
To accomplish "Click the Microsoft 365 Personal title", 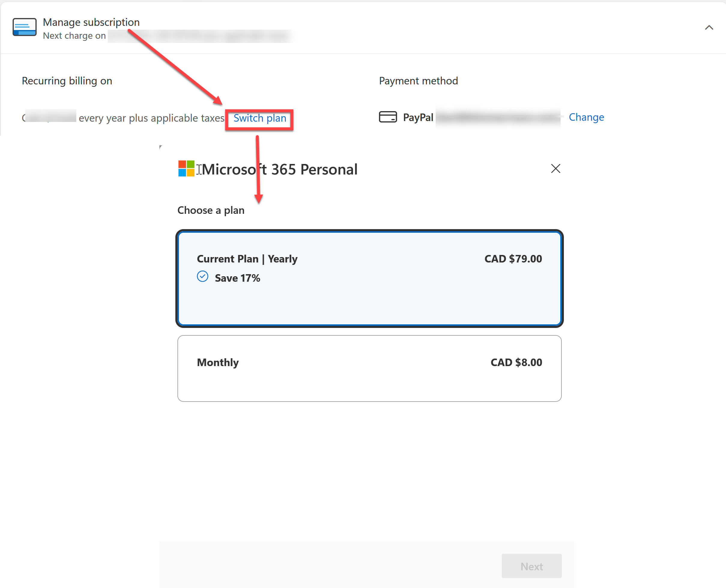I will (280, 169).
